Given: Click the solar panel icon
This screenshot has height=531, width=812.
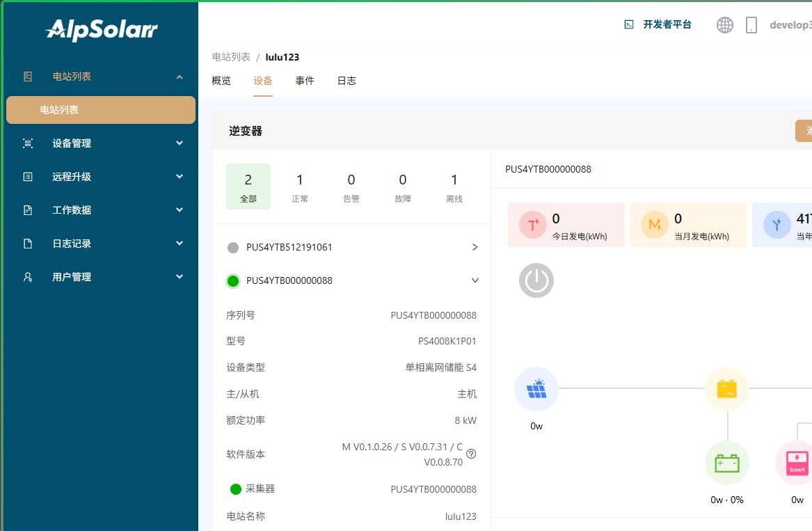Looking at the screenshot, I should point(536,388).
